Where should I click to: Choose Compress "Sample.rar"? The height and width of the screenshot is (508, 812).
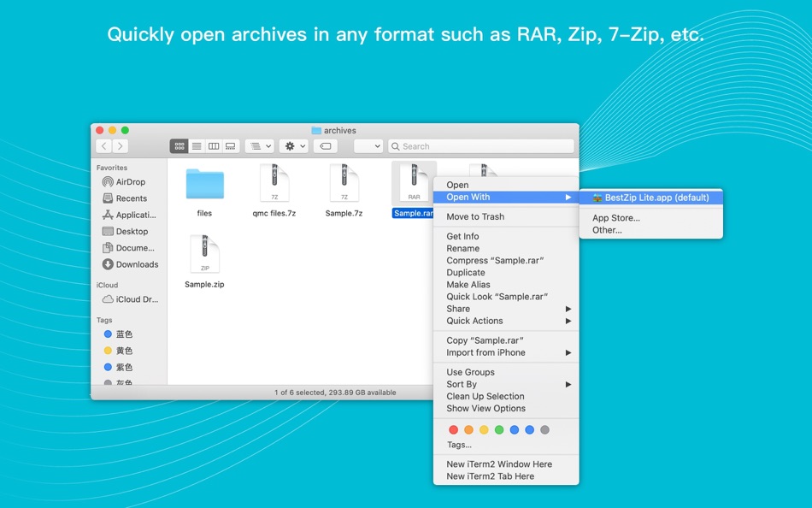[x=506, y=260]
